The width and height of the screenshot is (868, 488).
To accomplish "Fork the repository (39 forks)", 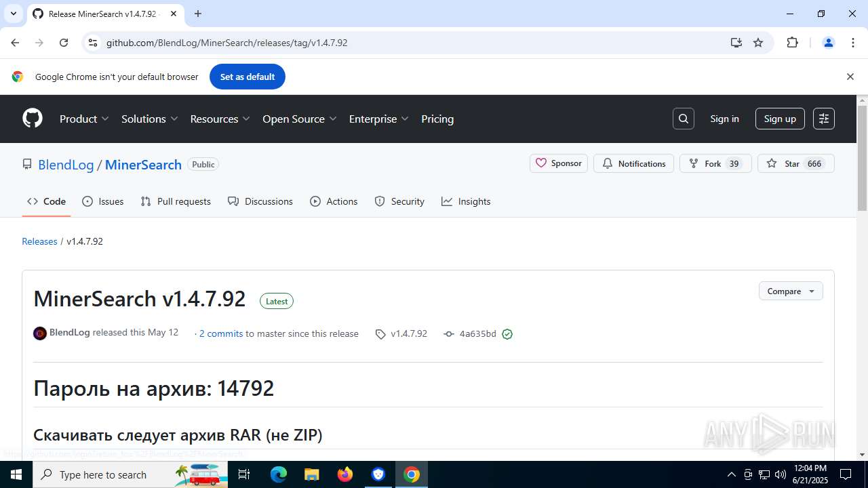I will (715, 163).
